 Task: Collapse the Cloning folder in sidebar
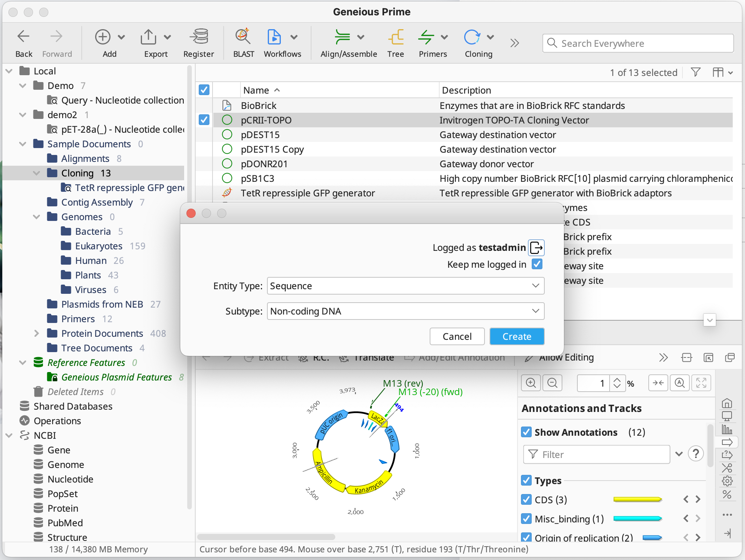(x=36, y=173)
